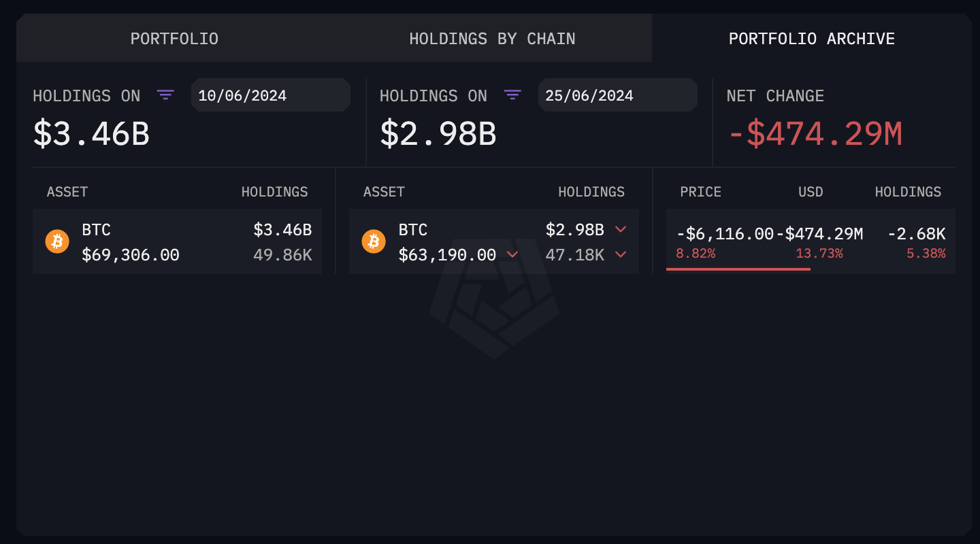Screen dimensions: 980x544
Task: Sort by the USD column header
Action: 810,192
